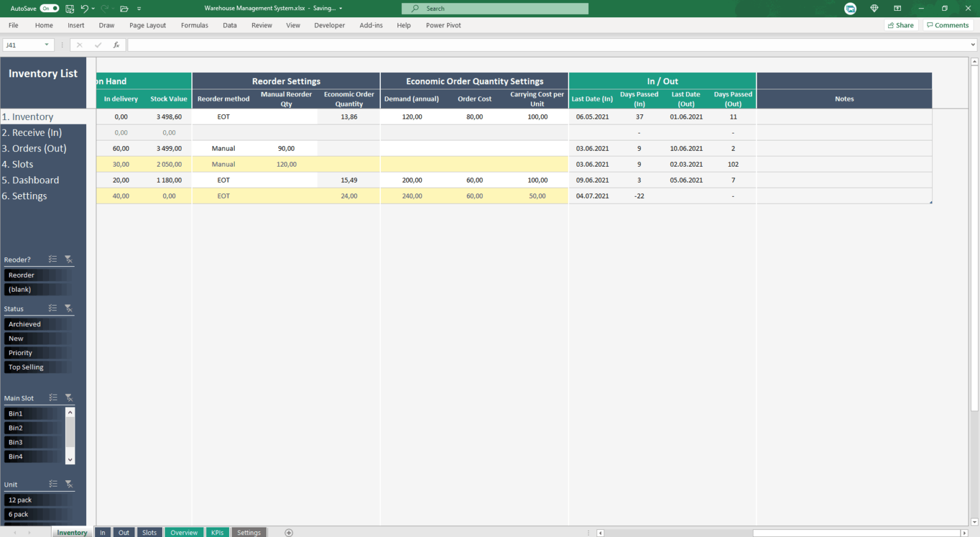Click the Insert Function fx icon

click(115, 45)
